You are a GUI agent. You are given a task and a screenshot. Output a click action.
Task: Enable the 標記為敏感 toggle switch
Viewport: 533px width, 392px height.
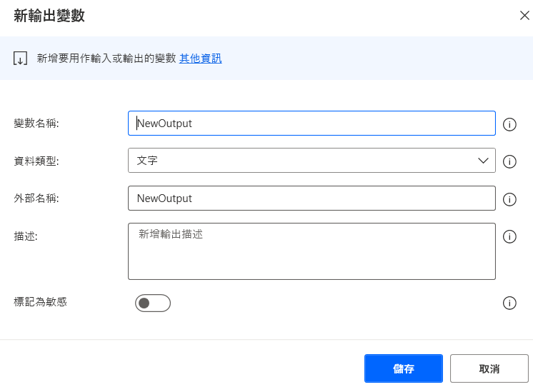pyautogui.click(x=153, y=303)
